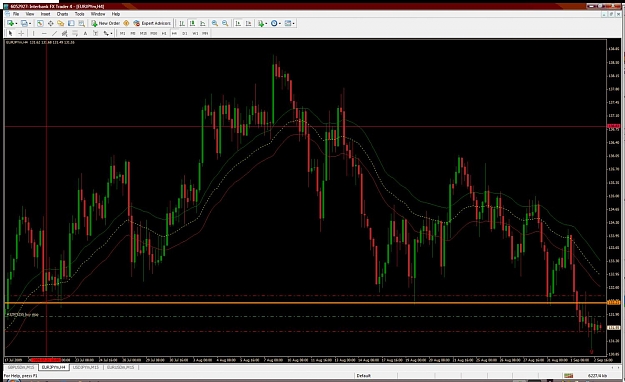This screenshot has width=625, height=382.
Task: Zoom out on the chart
Action: pyautogui.click(x=225, y=23)
